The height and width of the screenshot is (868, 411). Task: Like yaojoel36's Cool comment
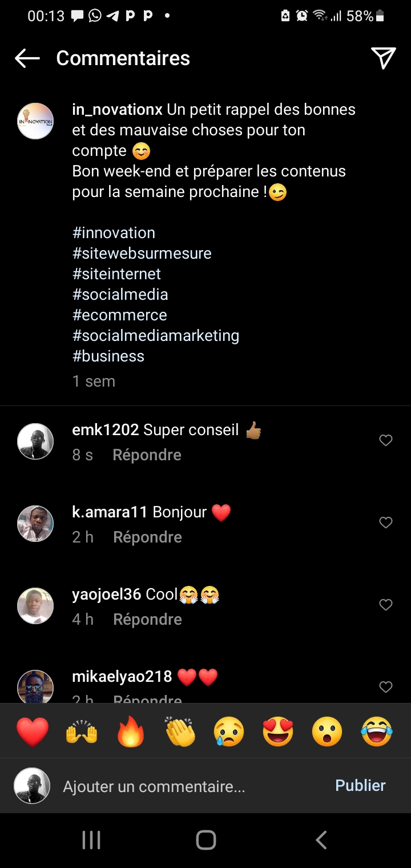pyautogui.click(x=386, y=605)
